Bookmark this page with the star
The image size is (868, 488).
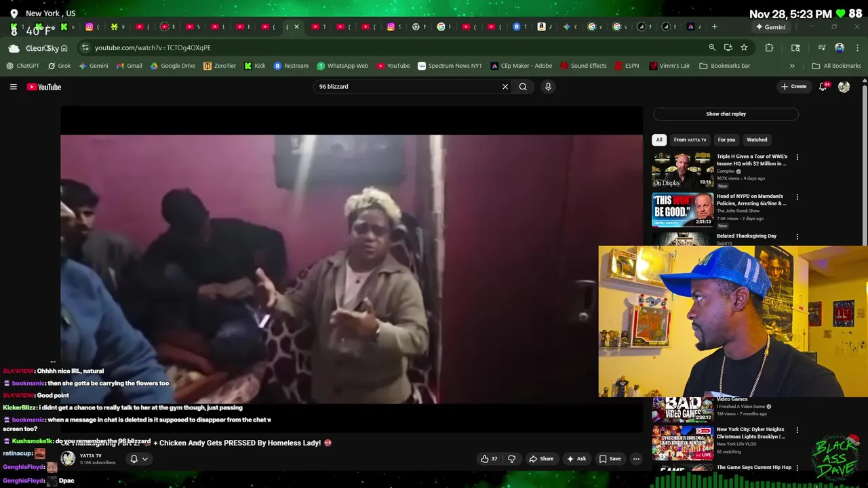pos(744,47)
